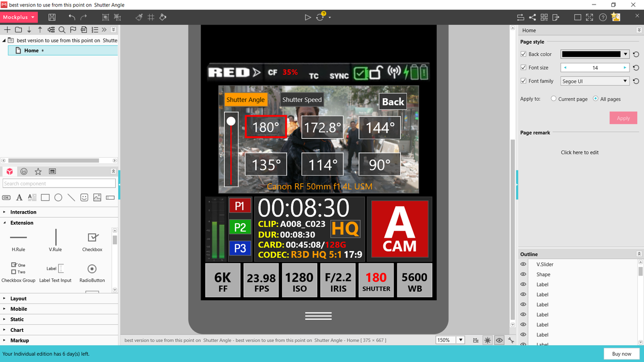Viewport: 644px width, 362px height.
Task: Click the Save icon in top toolbar
Action: click(52, 17)
